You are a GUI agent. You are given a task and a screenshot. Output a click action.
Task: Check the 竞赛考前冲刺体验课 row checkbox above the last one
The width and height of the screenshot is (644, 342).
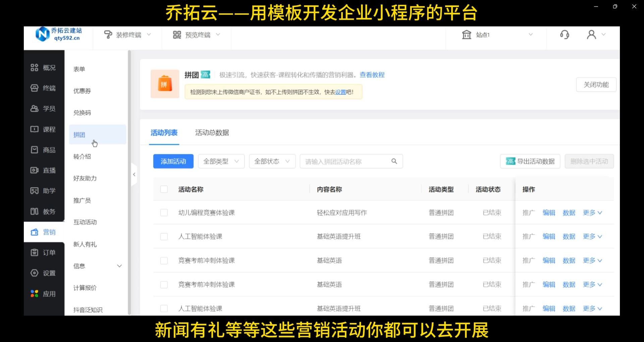coord(164,261)
